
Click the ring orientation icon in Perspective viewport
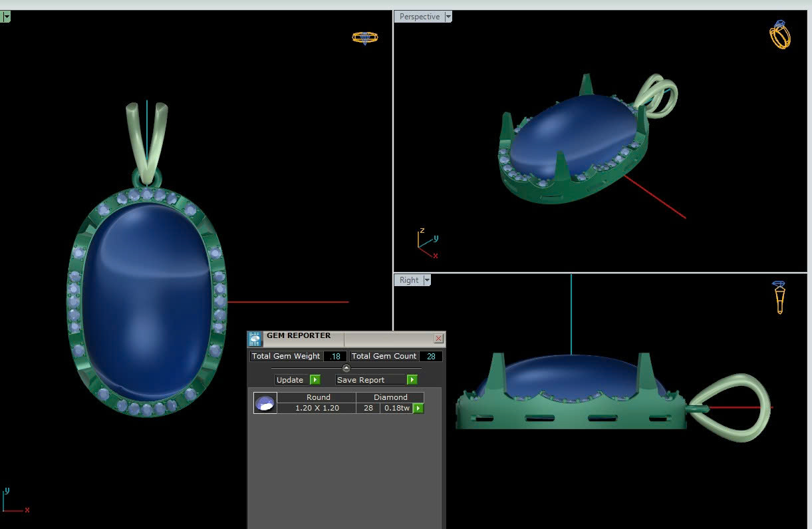click(x=780, y=34)
